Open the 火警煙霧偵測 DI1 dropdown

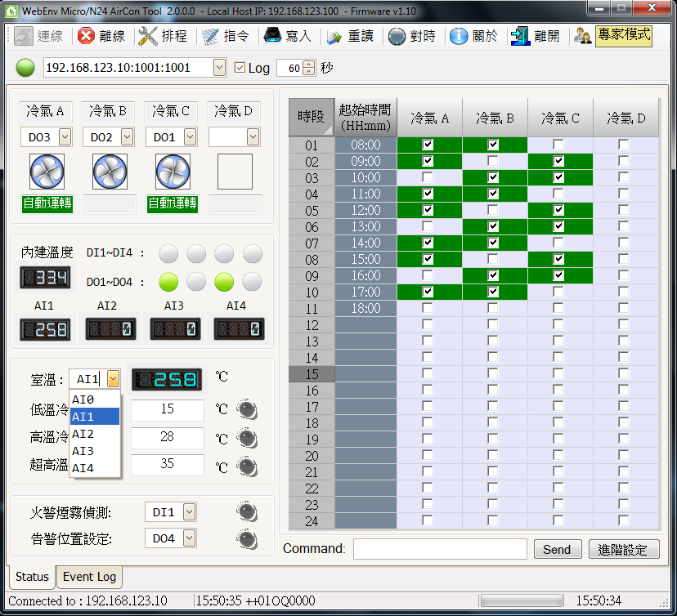(189, 512)
